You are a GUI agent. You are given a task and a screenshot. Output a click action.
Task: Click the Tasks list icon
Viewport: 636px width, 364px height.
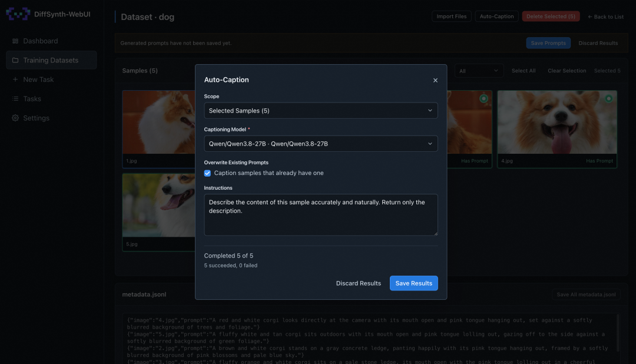[x=15, y=98]
